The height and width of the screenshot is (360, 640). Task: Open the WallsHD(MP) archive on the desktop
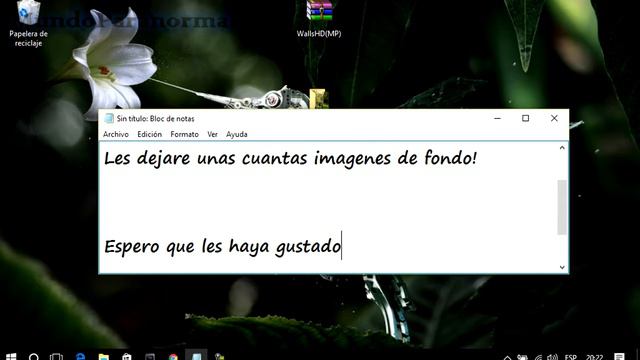tap(319, 18)
